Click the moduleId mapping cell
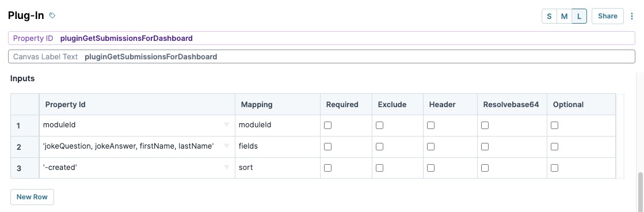The image size is (644, 212). pos(277,126)
